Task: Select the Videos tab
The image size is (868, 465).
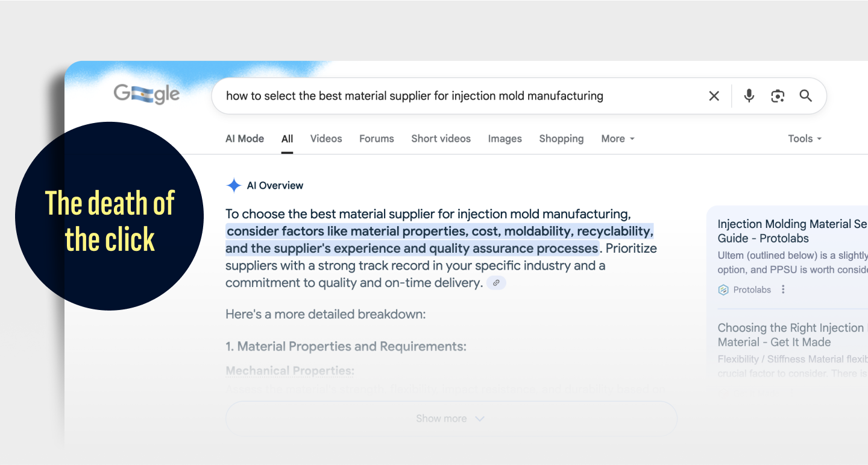Action: tap(326, 139)
